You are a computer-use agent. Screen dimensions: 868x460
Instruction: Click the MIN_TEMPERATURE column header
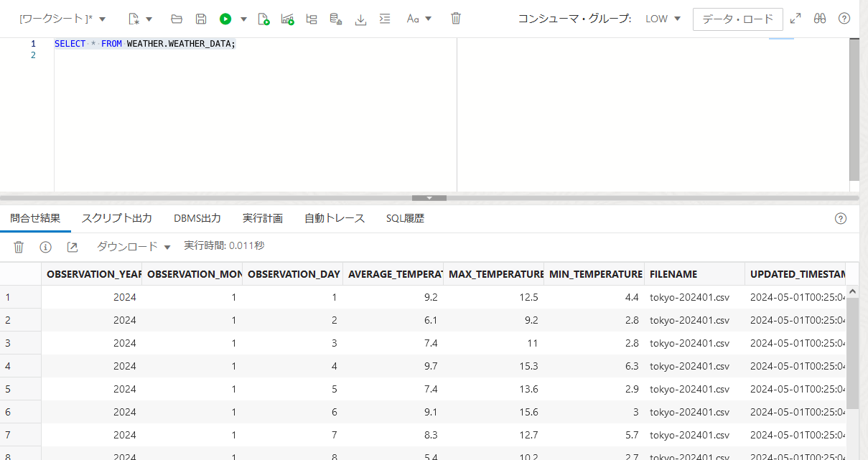coord(594,274)
